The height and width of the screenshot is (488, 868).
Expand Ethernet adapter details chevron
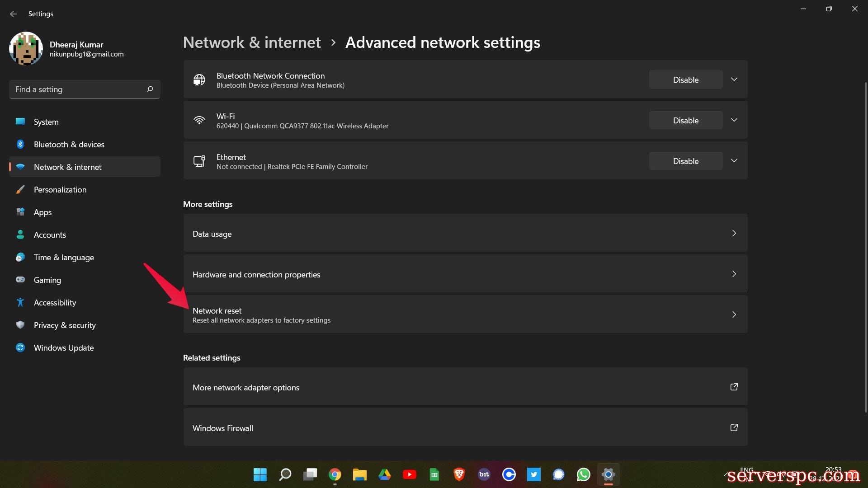(734, 161)
